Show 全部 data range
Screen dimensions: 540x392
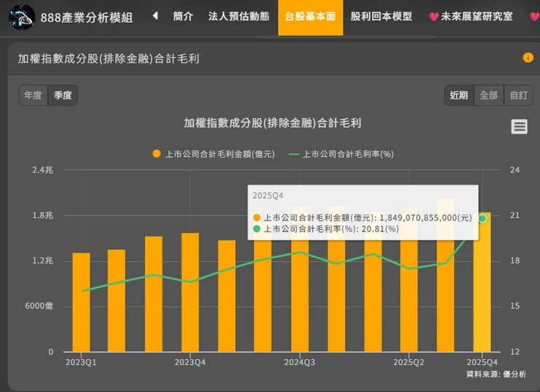(x=489, y=95)
